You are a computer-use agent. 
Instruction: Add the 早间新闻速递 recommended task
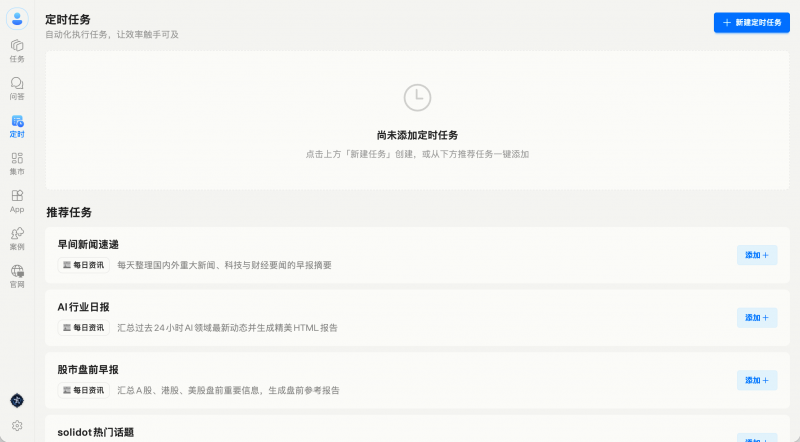coord(757,255)
